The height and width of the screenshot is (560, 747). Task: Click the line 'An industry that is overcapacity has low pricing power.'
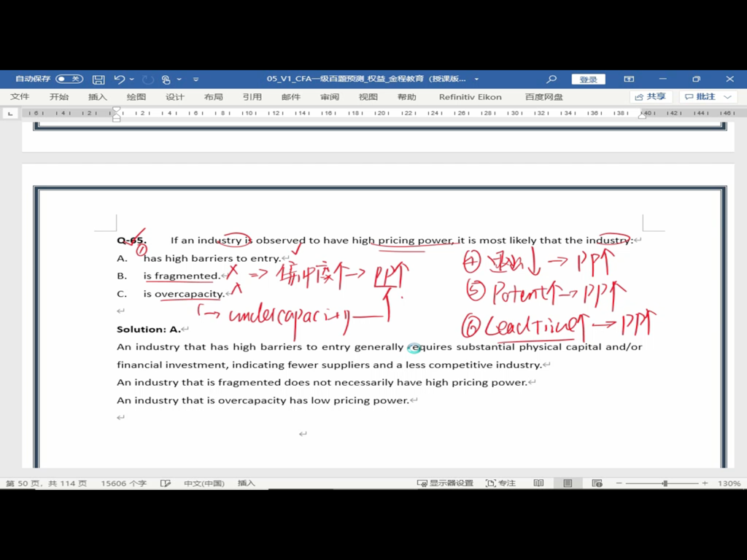263,400
